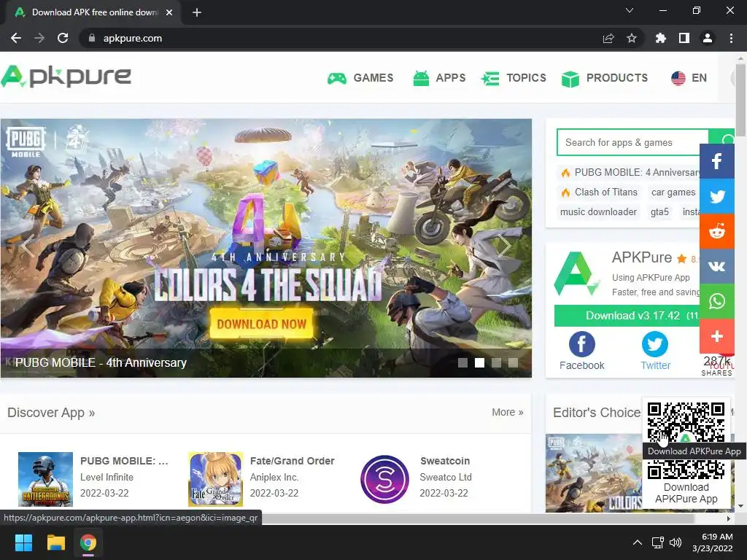Open the APPS menu
Screen dimensions: 747x560
click(x=438, y=77)
